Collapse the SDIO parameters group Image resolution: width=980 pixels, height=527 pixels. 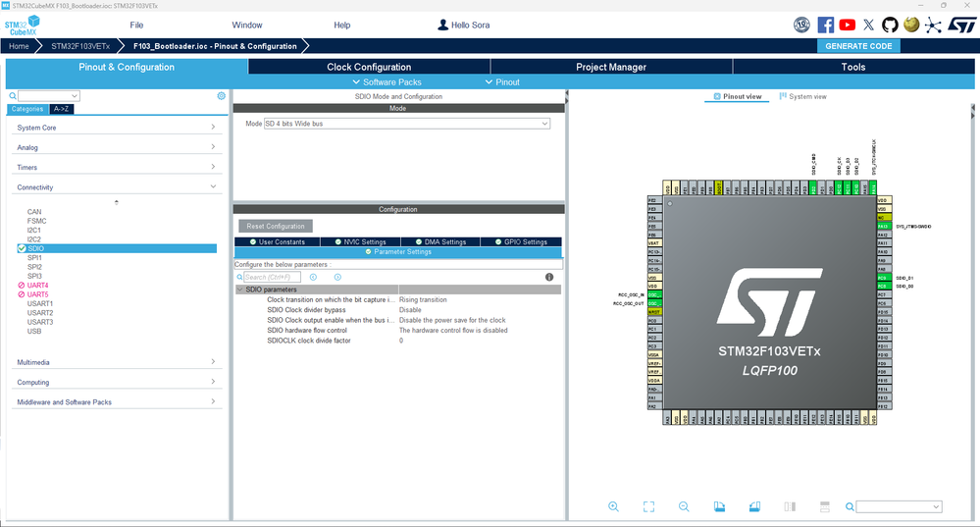click(x=240, y=290)
